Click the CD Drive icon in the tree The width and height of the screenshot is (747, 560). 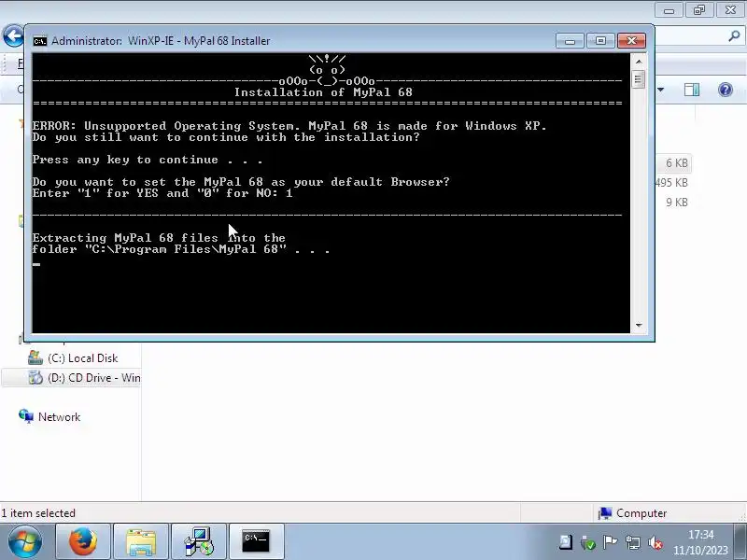coord(35,378)
